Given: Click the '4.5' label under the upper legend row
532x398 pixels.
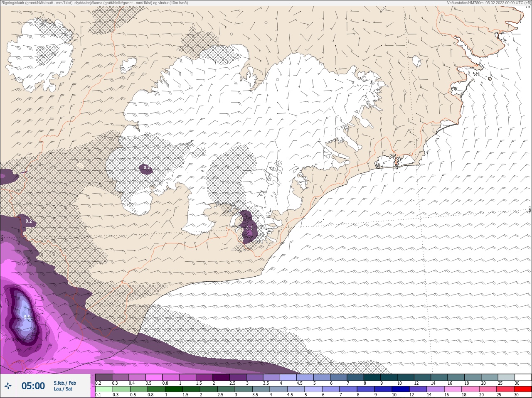Looking at the screenshot, I should (x=299, y=383).
